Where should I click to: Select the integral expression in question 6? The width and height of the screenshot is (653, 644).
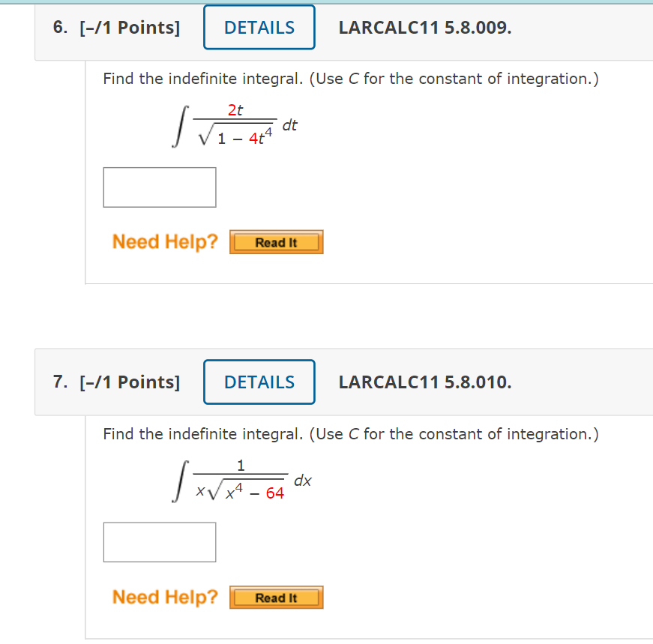[x=232, y=124]
